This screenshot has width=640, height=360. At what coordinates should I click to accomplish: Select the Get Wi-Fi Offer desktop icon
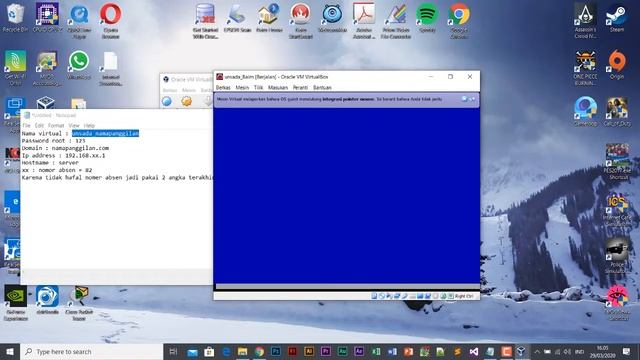coord(16,68)
